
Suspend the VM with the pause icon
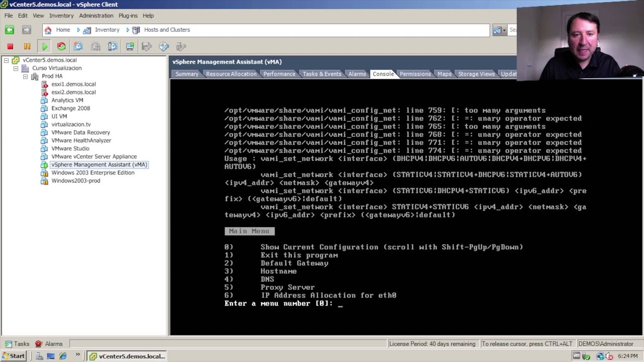[x=27, y=46]
